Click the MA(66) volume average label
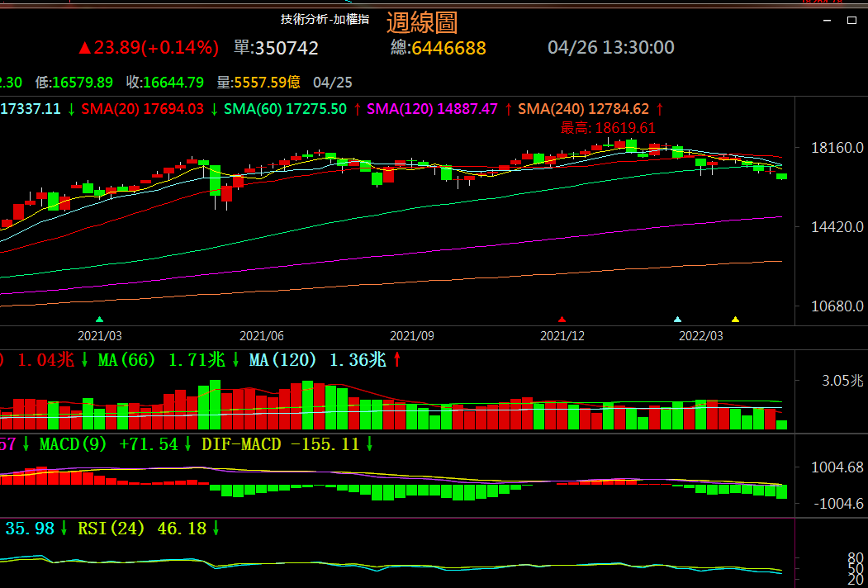 [127, 360]
